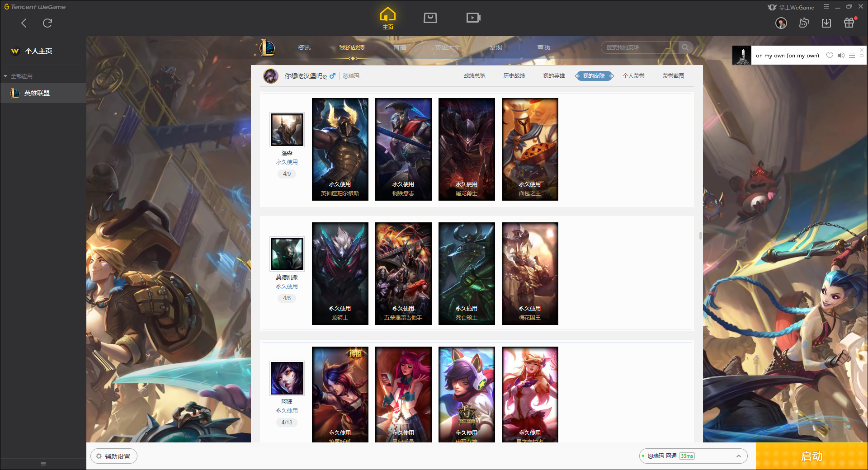The image size is (868, 470).
Task: Click the 阿狸 champion portrait
Action: [x=287, y=378]
